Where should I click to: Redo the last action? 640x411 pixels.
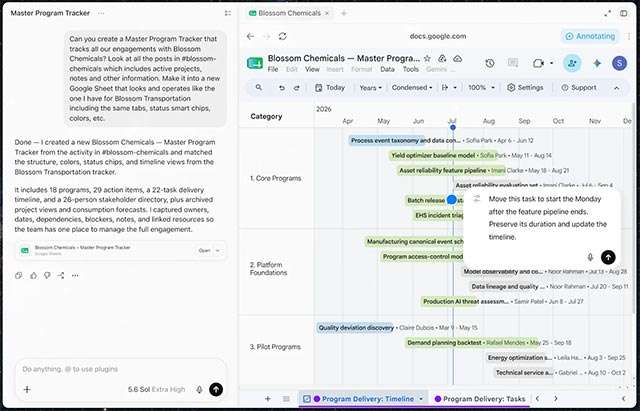(297, 88)
